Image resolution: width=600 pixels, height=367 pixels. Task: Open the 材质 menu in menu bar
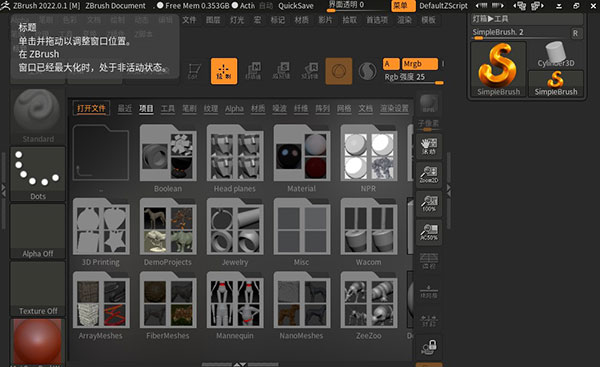(x=301, y=20)
